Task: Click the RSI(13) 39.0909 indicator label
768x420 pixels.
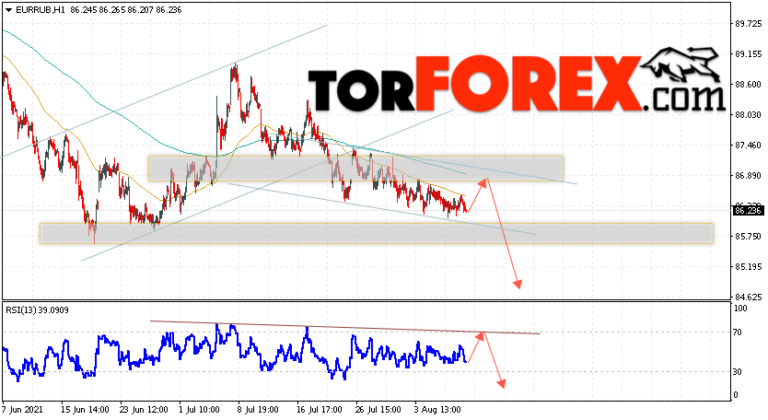Action: click(37, 310)
